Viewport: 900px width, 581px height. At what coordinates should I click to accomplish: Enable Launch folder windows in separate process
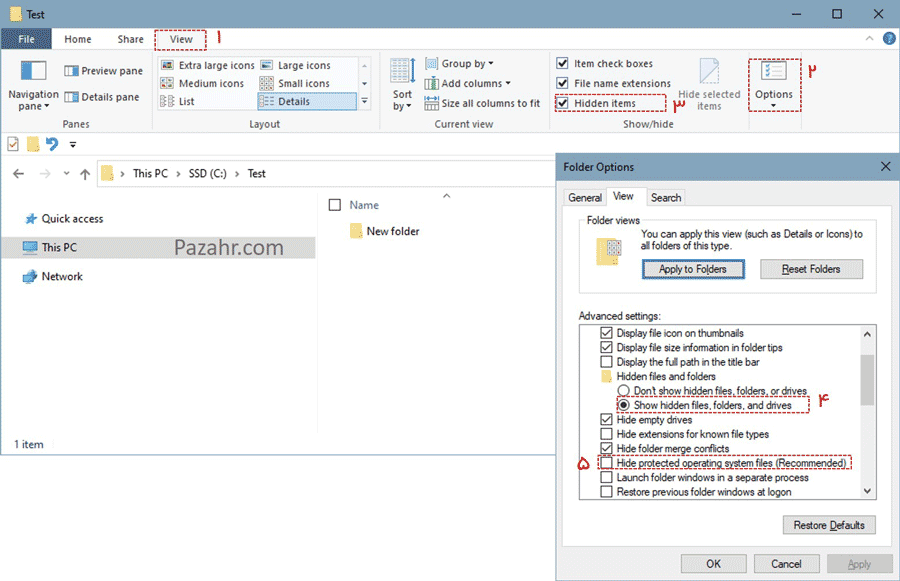(x=606, y=478)
